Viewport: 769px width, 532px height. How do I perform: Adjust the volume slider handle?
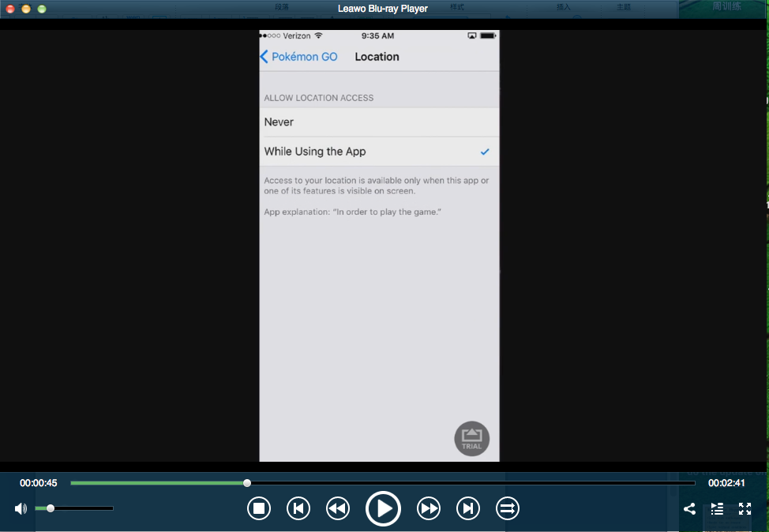[51, 508]
